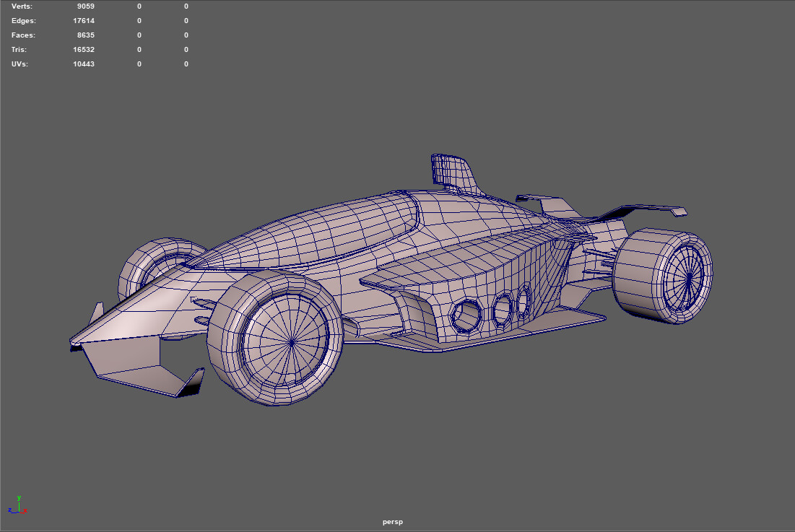Click the view axis gizmo origin point
This screenshot has height=532, width=795.
point(19,512)
